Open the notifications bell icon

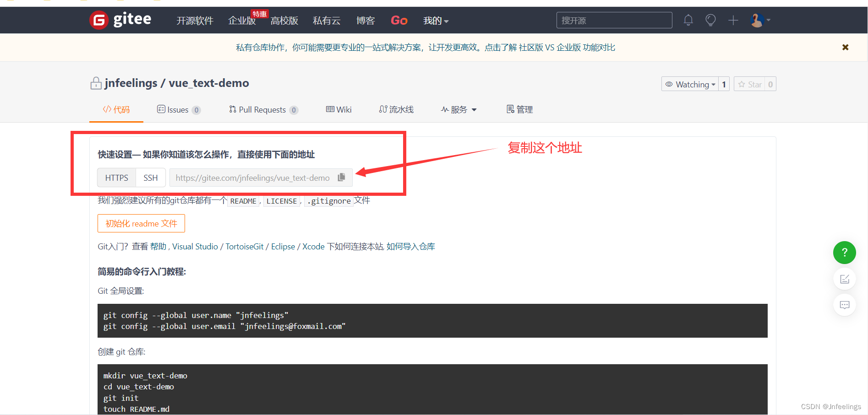[x=688, y=20]
